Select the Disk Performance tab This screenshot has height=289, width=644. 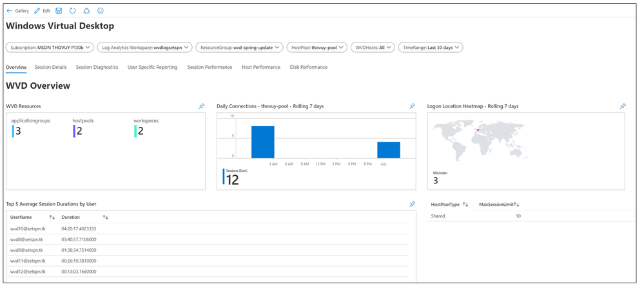click(308, 67)
